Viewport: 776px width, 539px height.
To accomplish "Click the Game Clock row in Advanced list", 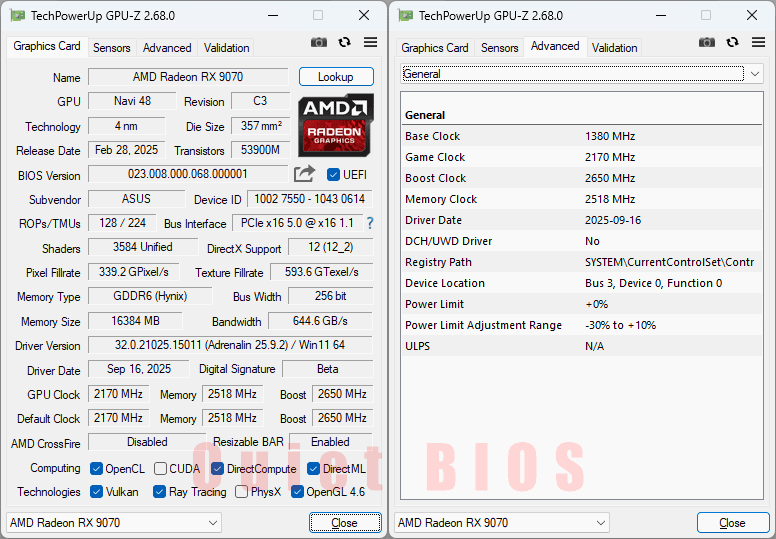I will point(582,157).
